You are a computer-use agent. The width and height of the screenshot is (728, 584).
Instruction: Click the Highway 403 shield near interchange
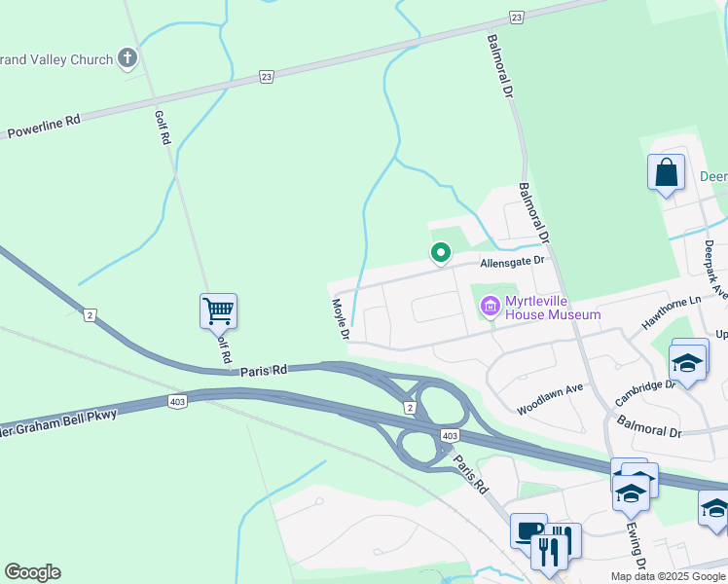pos(450,435)
